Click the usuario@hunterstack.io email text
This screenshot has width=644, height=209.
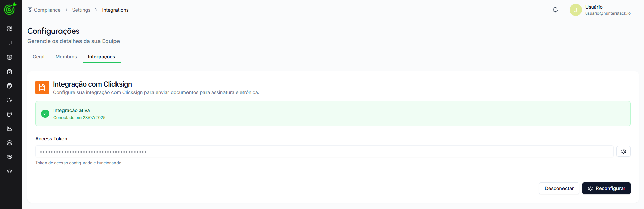[608, 13]
